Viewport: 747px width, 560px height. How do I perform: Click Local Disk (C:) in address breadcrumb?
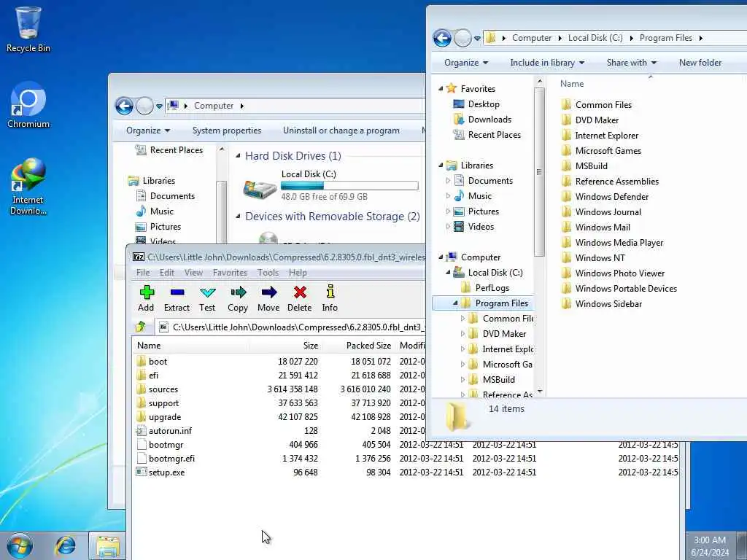pyautogui.click(x=595, y=38)
